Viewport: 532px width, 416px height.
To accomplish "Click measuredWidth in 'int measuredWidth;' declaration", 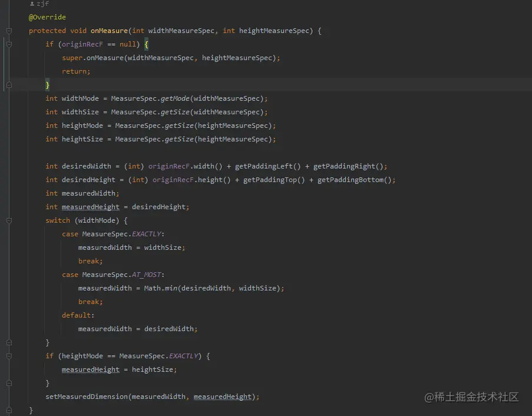I will (88, 193).
